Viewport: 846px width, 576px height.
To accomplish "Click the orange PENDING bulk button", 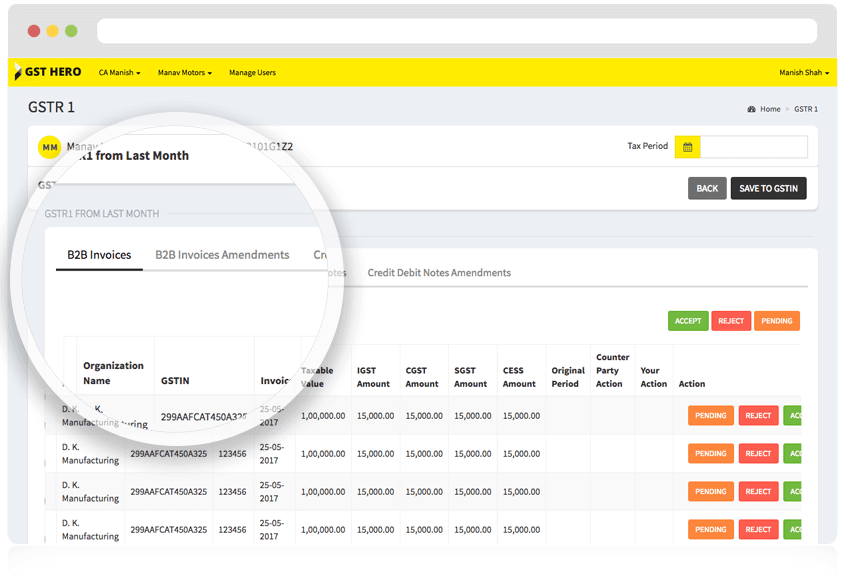I will pyautogui.click(x=777, y=321).
